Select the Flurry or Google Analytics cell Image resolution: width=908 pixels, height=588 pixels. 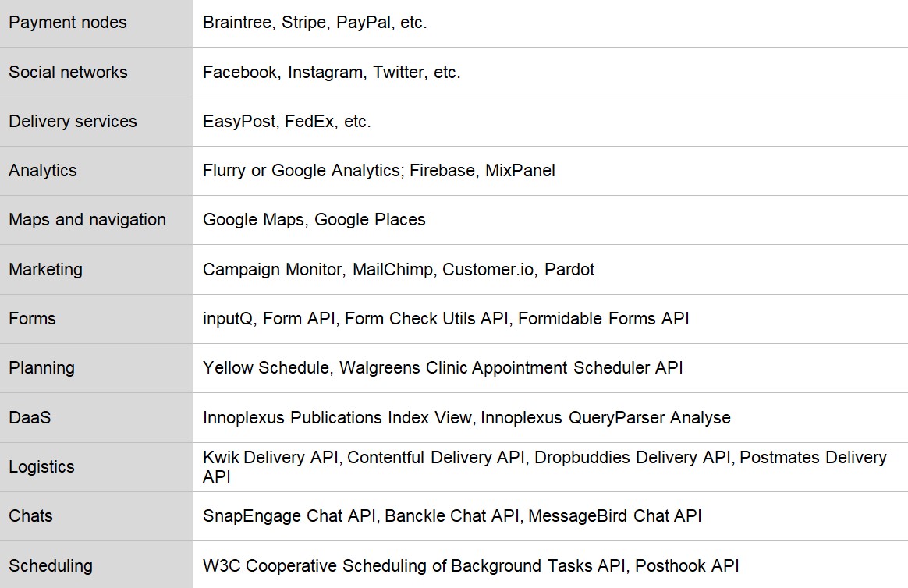[378, 170]
